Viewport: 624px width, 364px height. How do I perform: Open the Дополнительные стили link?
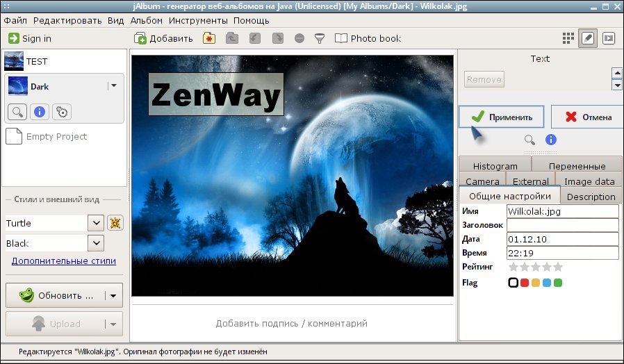tap(64, 261)
